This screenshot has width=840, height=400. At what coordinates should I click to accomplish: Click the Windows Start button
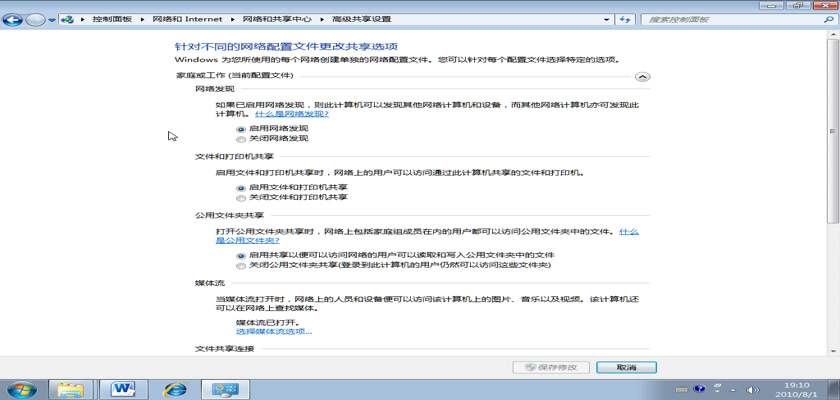coord(20,388)
